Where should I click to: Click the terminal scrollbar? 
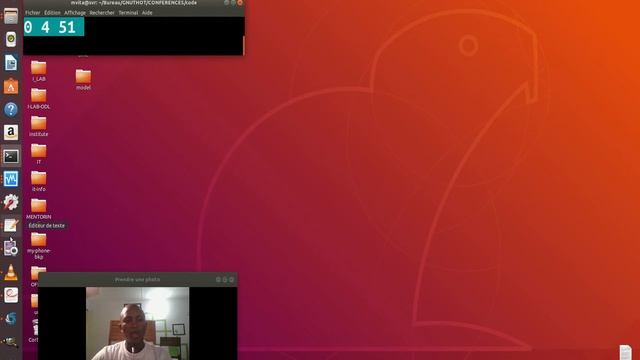[x=243, y=45]
